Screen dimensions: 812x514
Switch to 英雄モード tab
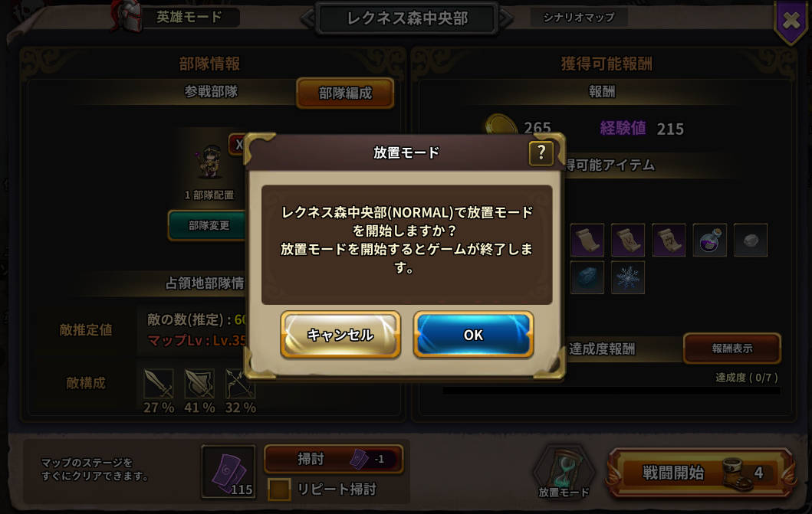click(x=189, y=17)
